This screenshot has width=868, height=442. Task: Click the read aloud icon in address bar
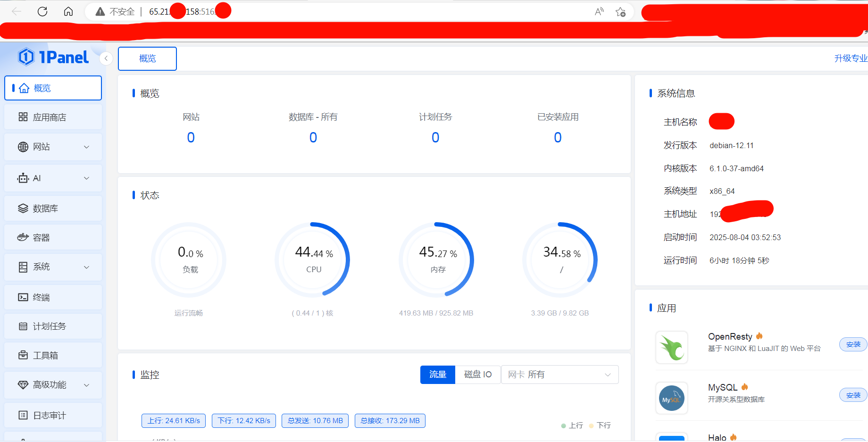click(599, 12)
